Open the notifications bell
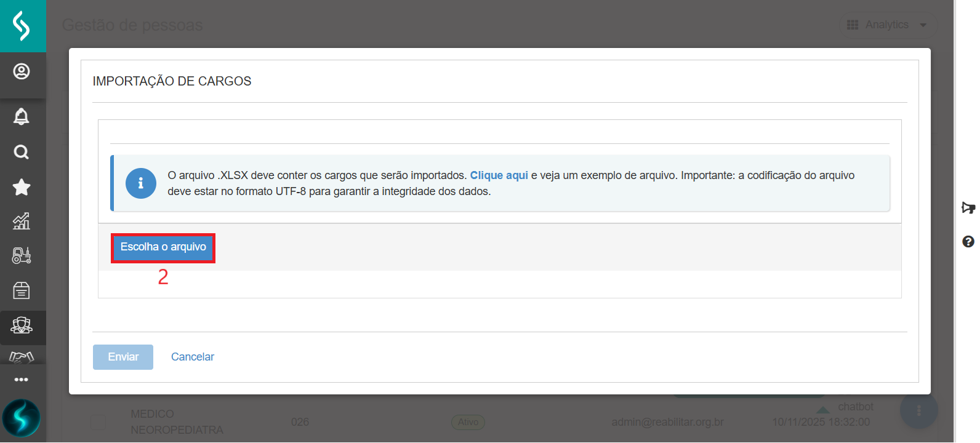The width and height of the screenshot is (980, 443). 22,116
